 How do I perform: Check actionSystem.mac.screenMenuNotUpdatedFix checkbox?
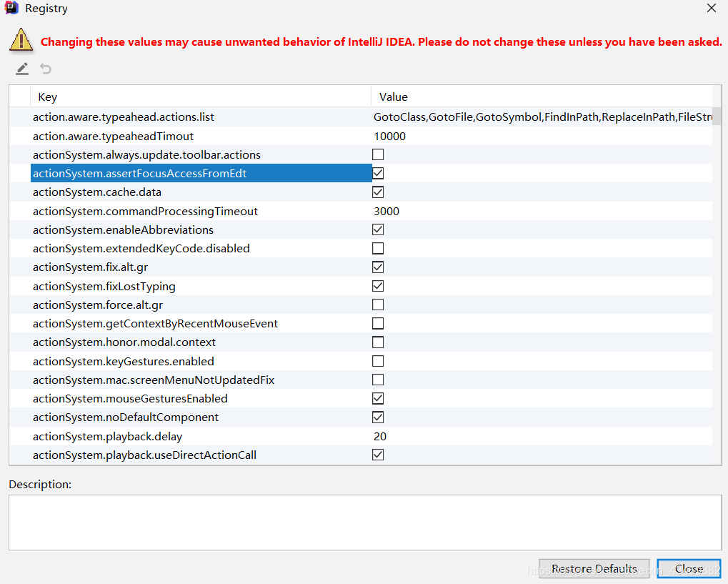[378, 380]
